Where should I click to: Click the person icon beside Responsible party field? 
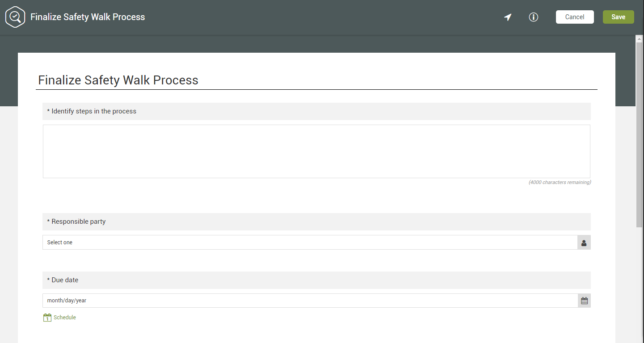point(584,243)
